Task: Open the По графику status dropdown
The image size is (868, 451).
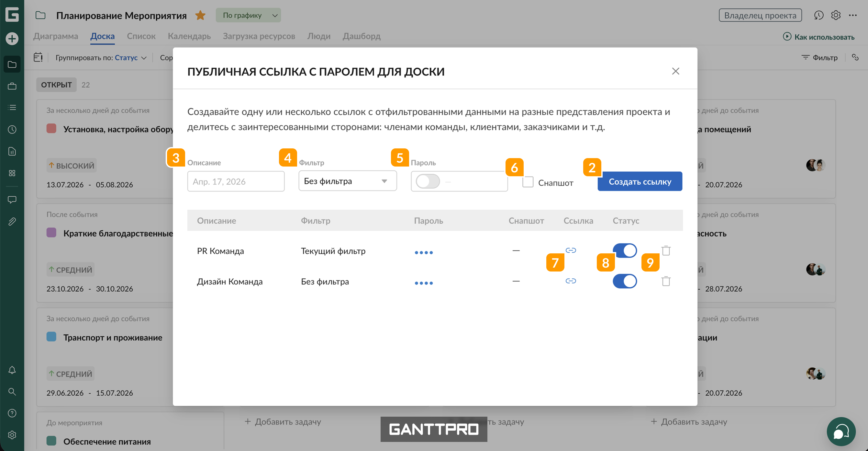Action: click(248, 15)
